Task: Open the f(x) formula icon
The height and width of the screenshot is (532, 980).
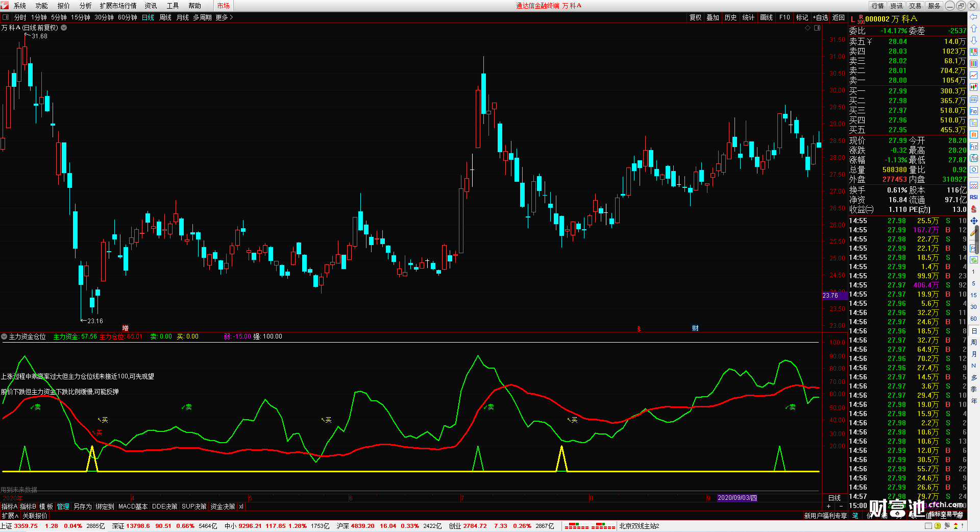Action: click(x=974, y=158)
